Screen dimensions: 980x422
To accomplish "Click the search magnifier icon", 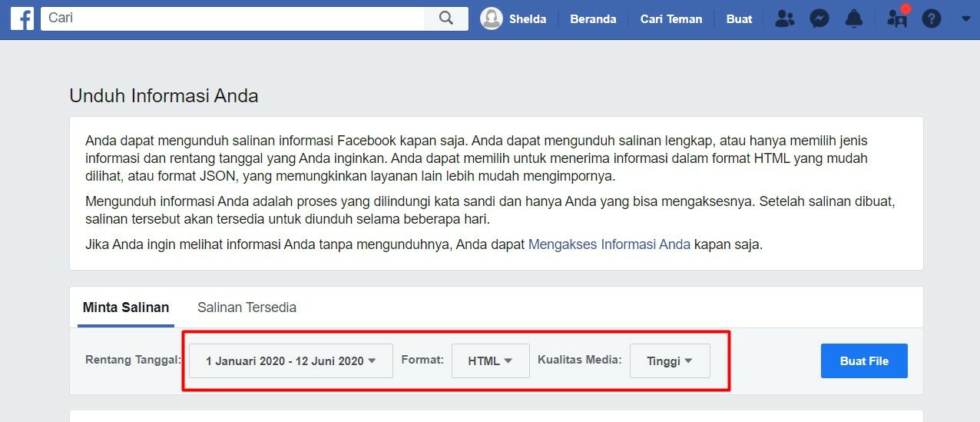I will (x=446, y=18).
